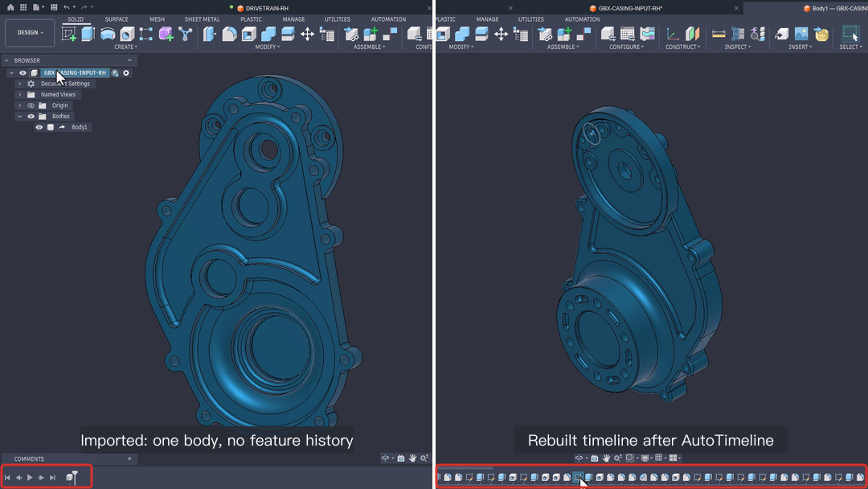Toggle visibility of GBX-CASING-INPUT-RH component
Viewport: 868px width, 489px height.
23,72
